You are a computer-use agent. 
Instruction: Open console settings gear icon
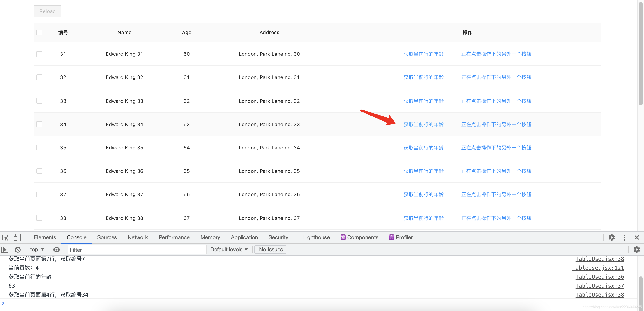637,250
